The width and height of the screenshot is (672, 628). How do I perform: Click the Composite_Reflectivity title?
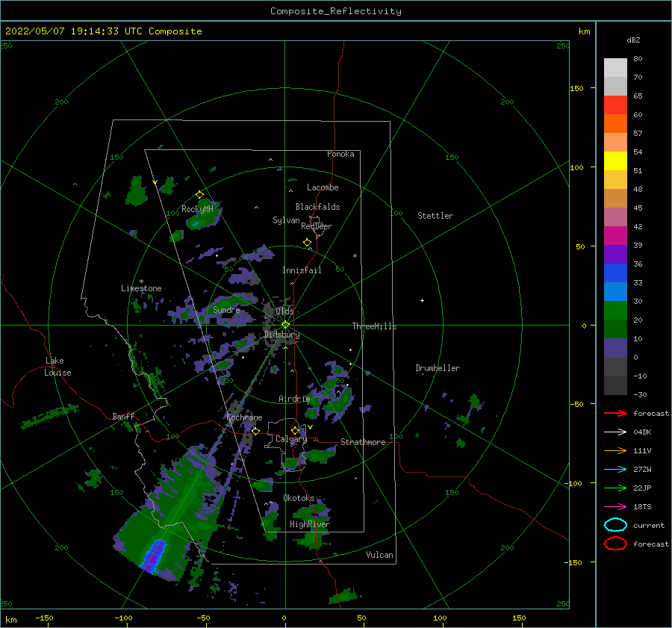[x=336, y=11]
